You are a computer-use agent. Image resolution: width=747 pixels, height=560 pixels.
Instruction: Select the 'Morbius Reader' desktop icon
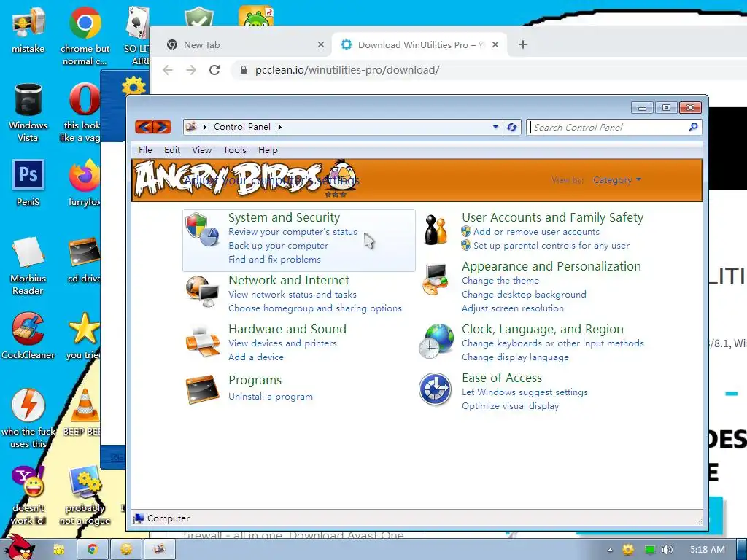[x=28, y=265]
